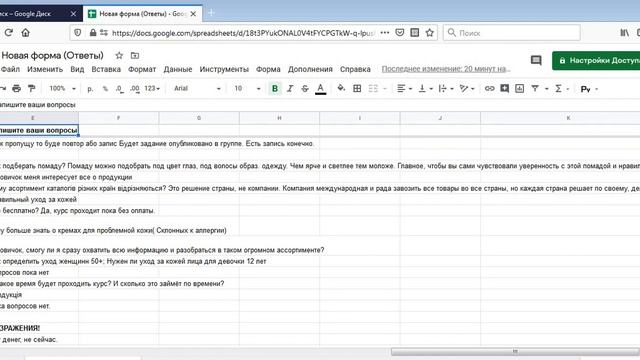Open the Pocket save icon in address bar
The image size is (640, 360).
(400, 33)
